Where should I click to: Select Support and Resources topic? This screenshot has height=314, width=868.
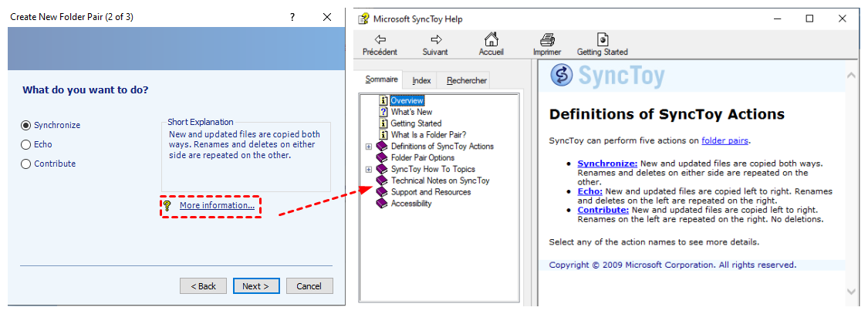pos(431,191)
